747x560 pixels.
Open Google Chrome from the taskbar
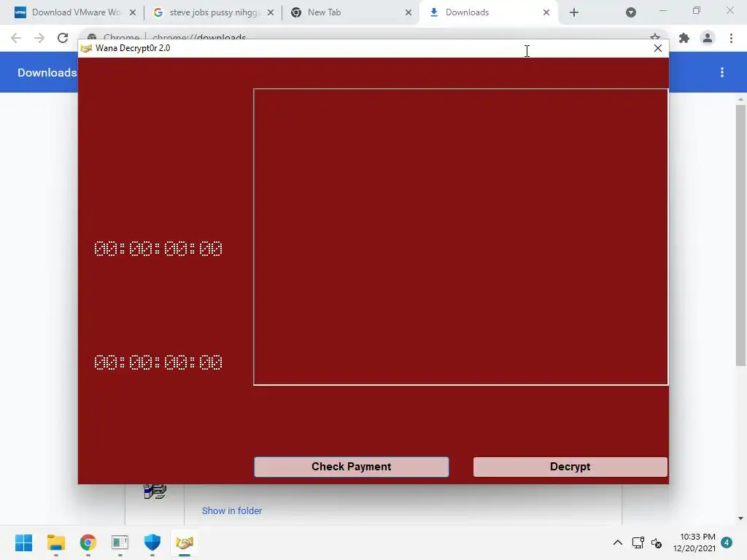[88, 542]
